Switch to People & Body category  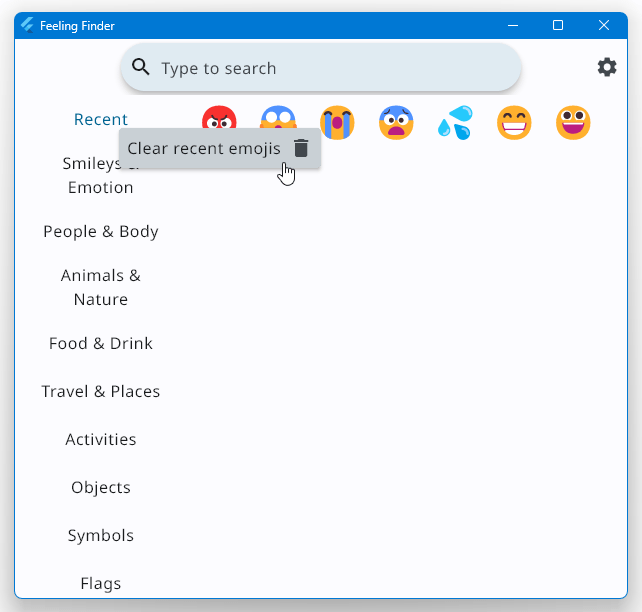point(101,231)
